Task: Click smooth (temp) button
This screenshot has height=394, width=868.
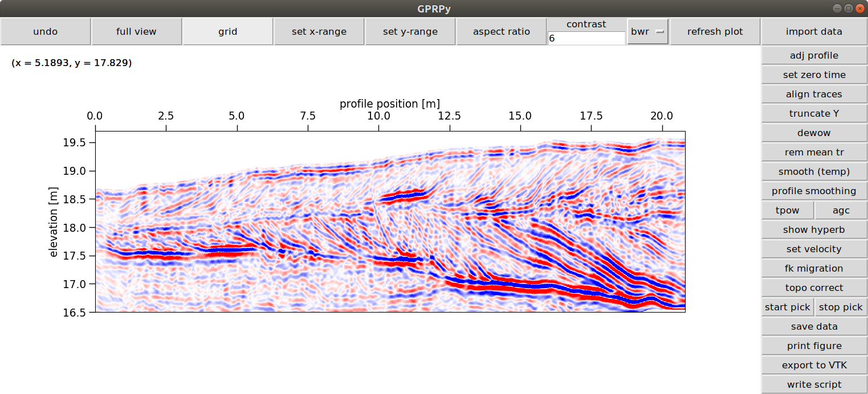Action: click(x=814, y=171)
